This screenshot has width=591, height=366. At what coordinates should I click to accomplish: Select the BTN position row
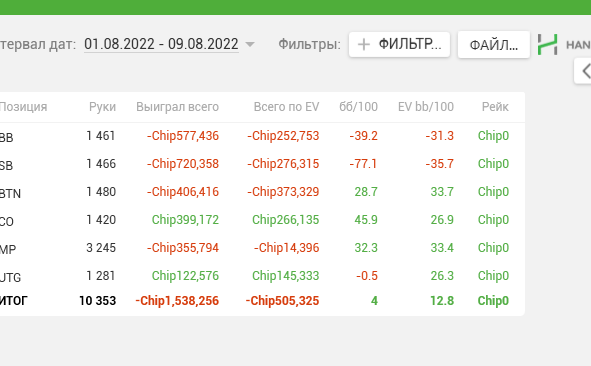[262, 191]
